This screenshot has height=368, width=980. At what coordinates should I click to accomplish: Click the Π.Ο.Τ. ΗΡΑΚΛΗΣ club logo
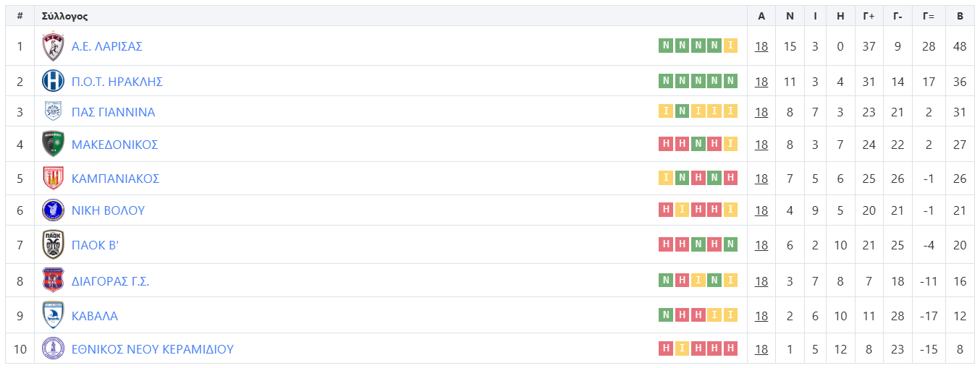(53, 81)
